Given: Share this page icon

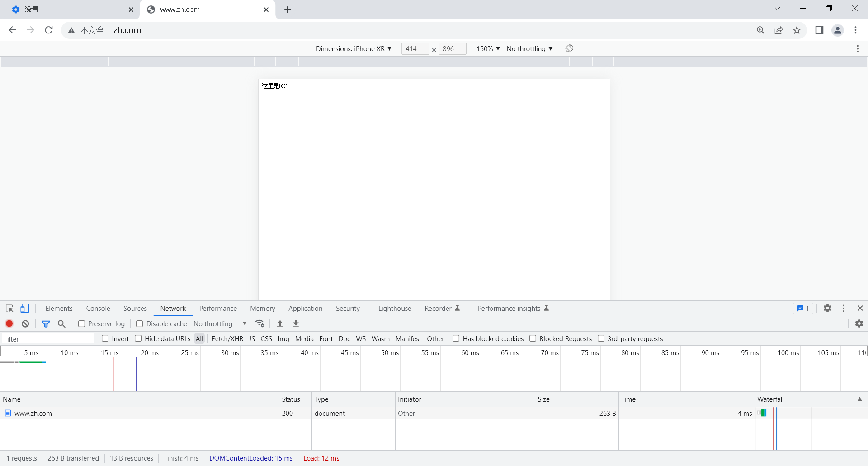Looking at the screenshot, I should point(778,30).
